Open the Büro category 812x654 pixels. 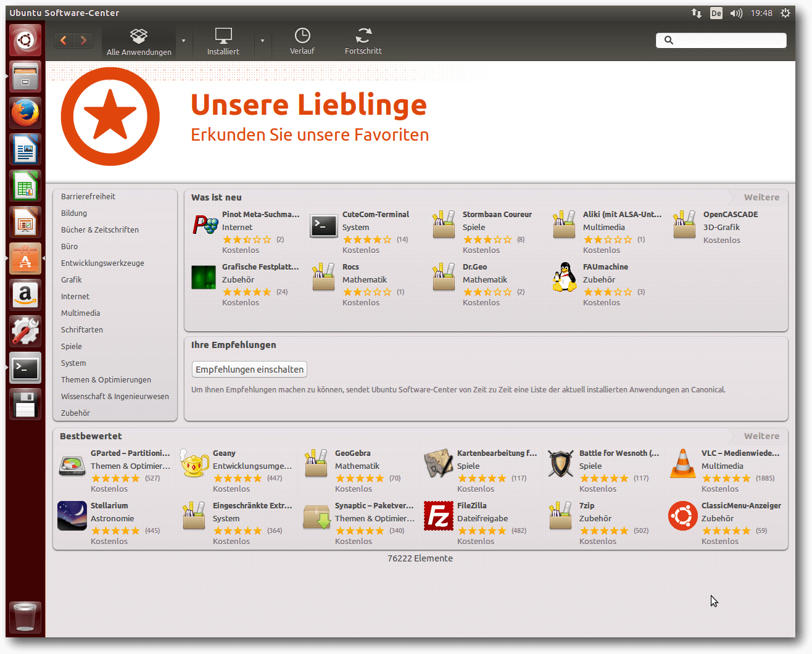pos(69,246)
